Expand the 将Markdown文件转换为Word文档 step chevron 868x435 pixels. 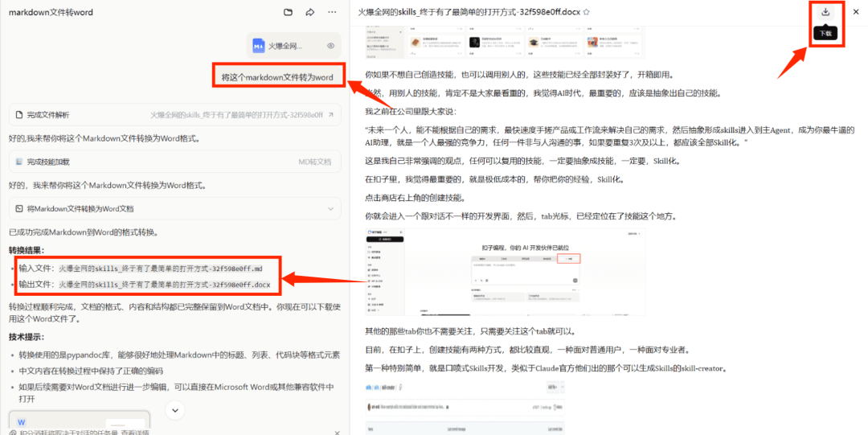pos(331,209)
